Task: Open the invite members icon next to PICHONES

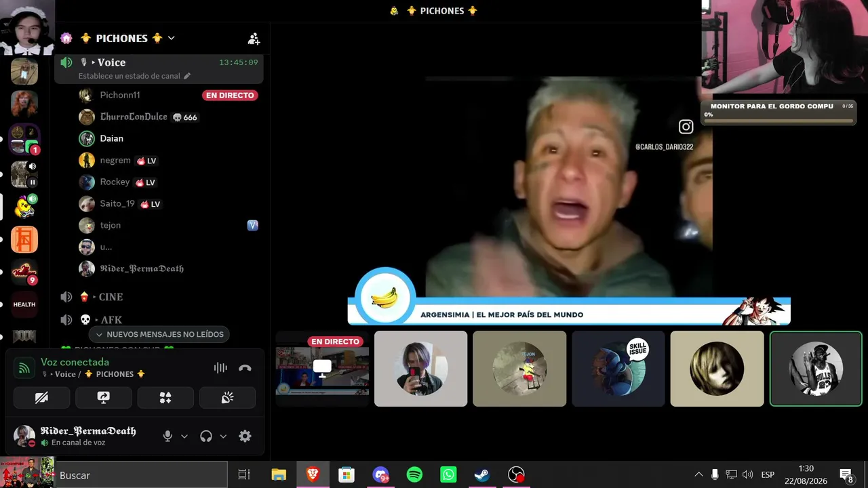Action: coord(254,39)
